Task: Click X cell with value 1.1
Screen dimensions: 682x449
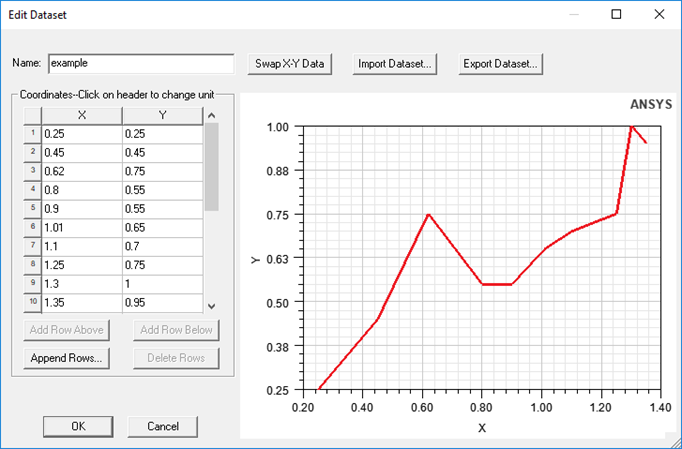Action: (82, 246)
